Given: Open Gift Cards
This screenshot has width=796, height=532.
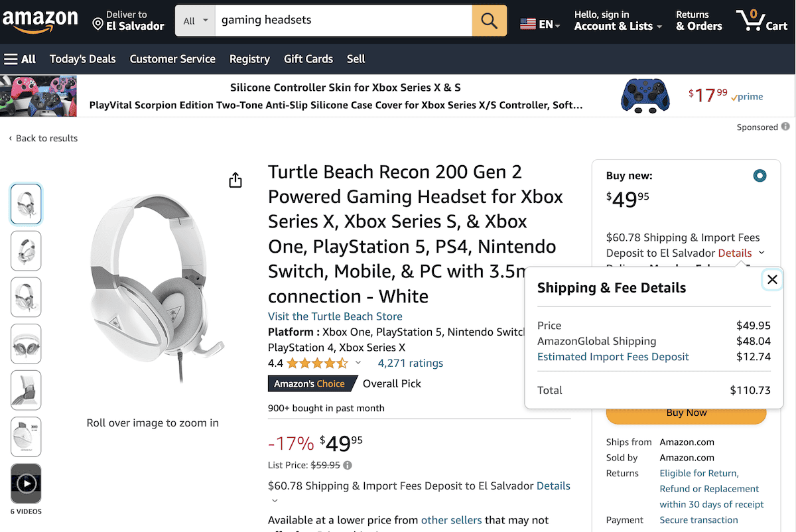Looking at the screenshot, I should tap(308, 59).
